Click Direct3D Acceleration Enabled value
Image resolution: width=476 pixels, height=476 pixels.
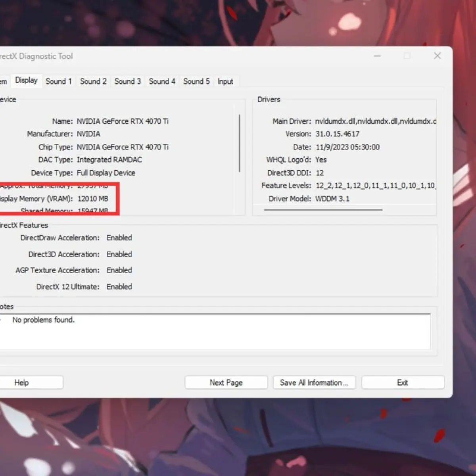pos(119,254)
